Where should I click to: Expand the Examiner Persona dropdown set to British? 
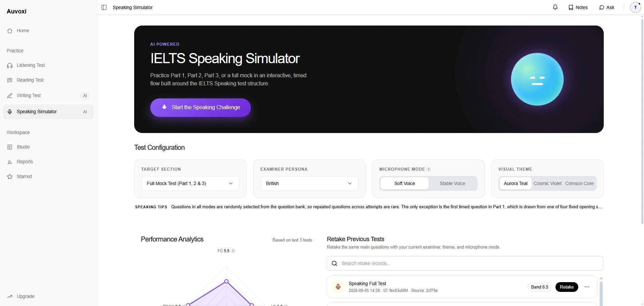click(x=309, y=184)
